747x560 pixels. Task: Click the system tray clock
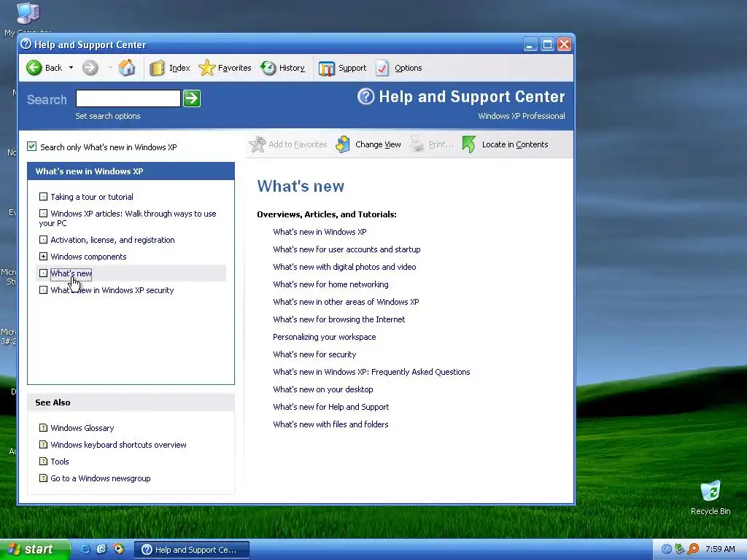coord(720,549)
